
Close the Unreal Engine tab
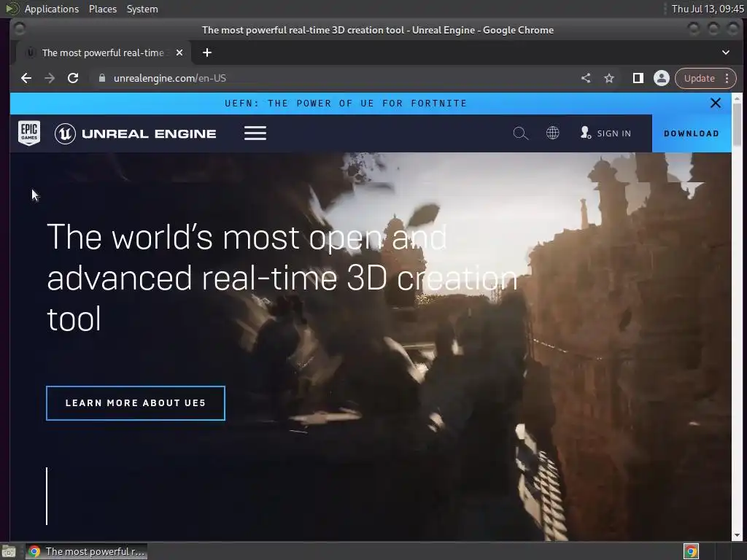click(179, 52)
